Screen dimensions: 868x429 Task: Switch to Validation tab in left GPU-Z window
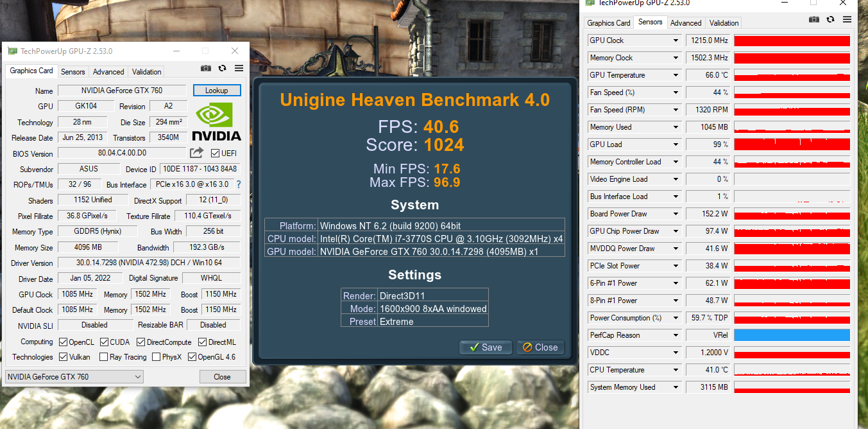coord(146,72)
